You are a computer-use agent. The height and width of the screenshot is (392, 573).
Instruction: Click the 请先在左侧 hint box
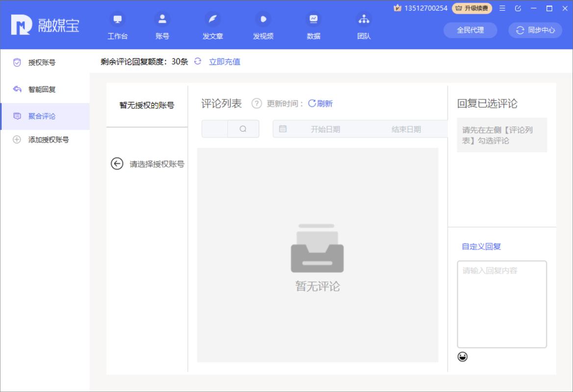(502, 135)
